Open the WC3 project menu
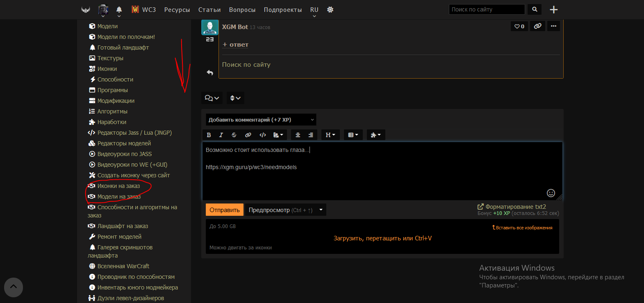This screenshot has height=303, width=644. (x=143, y=9)
